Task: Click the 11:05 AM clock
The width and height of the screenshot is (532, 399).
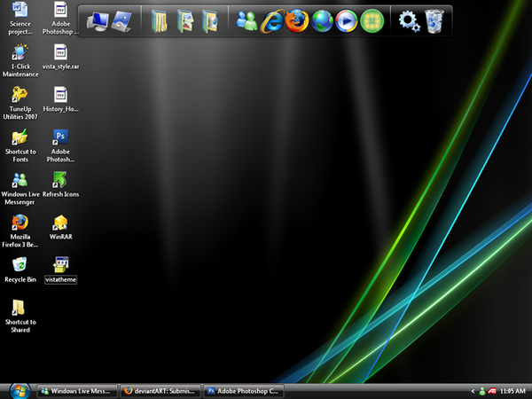Action: (x=512, y=392)
